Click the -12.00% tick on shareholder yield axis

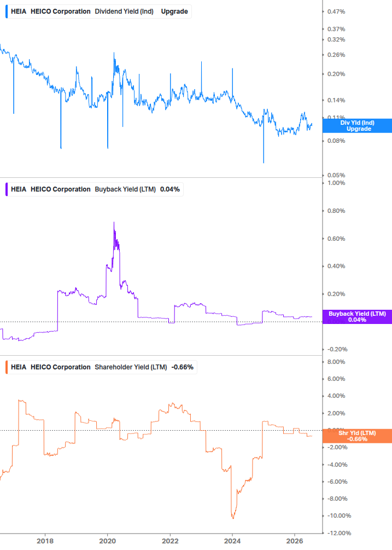[339, 533]
